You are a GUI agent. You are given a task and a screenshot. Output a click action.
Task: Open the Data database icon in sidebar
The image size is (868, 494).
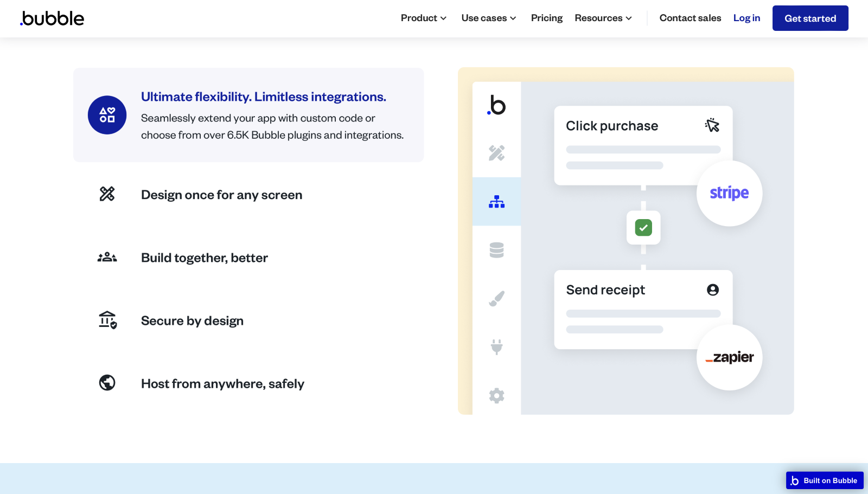496,250
